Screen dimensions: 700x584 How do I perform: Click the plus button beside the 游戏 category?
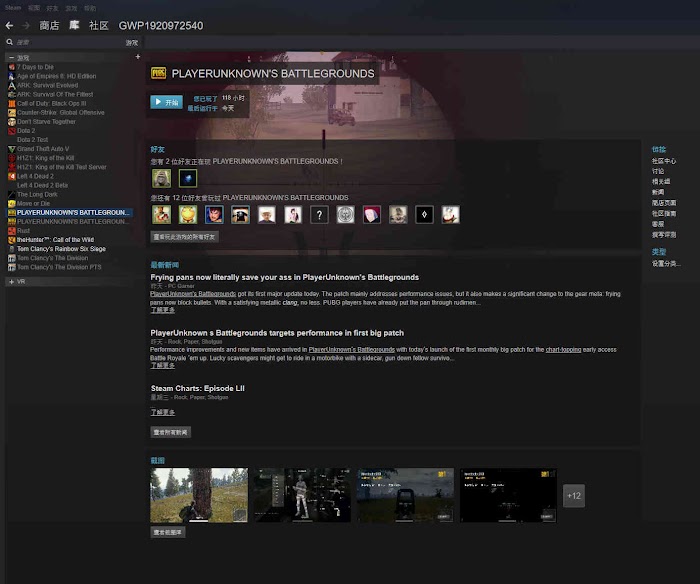click(138, 57)
